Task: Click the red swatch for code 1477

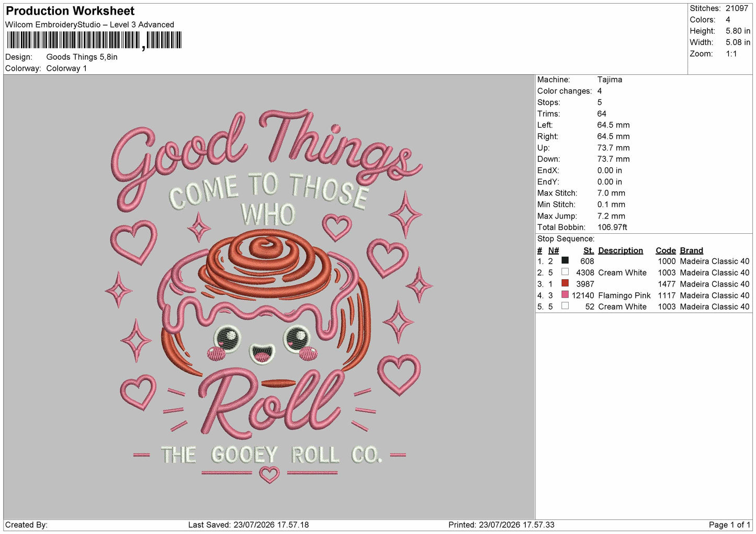Action: (565, 283)
